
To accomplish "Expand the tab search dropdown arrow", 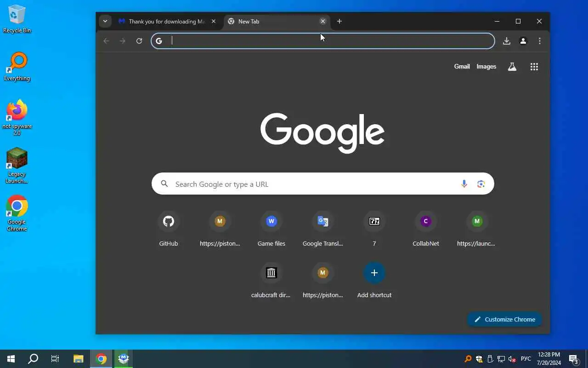I will point(105,21).
